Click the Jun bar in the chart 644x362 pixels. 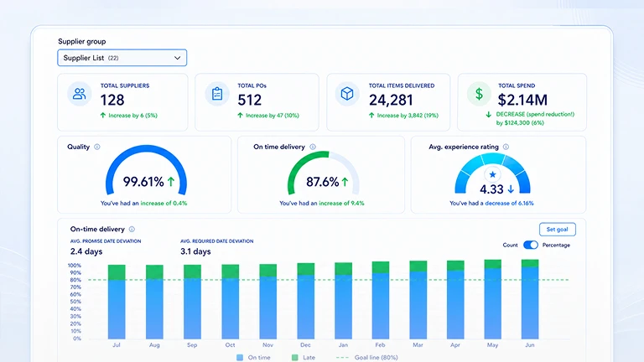tap(530, 299)
